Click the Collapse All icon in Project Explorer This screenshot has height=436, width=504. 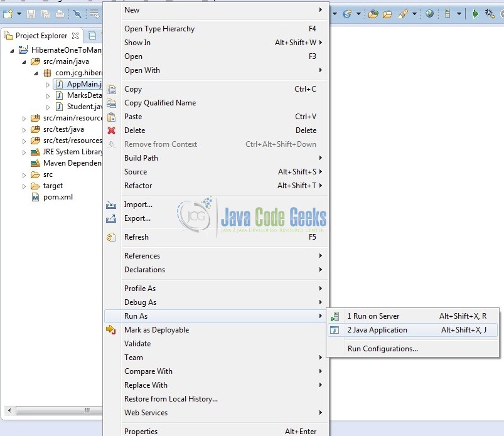coord(92,36)
